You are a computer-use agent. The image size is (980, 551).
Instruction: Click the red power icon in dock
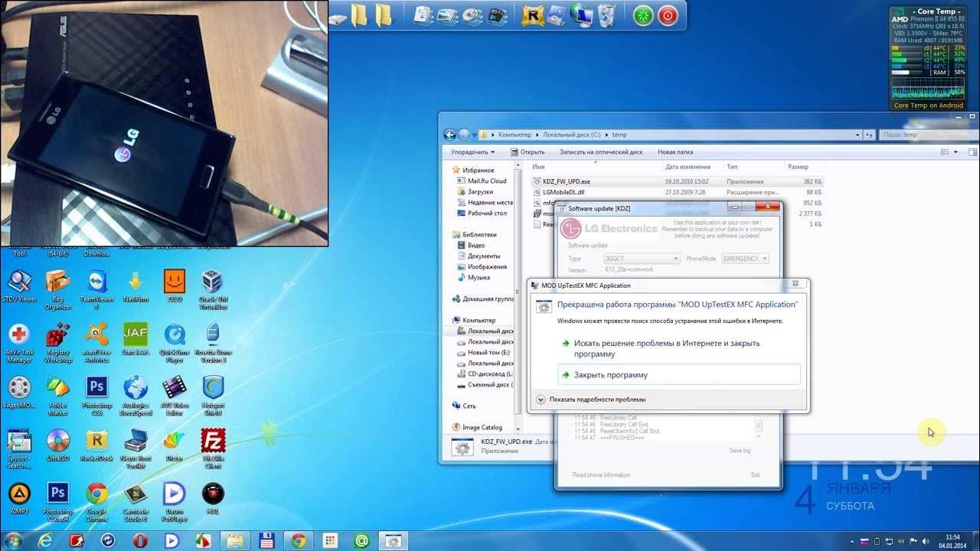point(668,15)
